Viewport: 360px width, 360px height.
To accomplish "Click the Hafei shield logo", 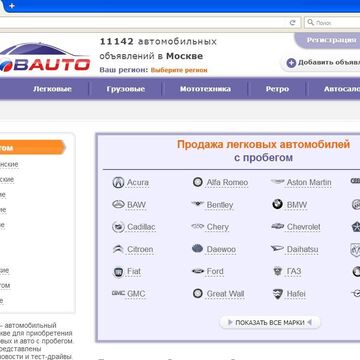I will [278, 294].
